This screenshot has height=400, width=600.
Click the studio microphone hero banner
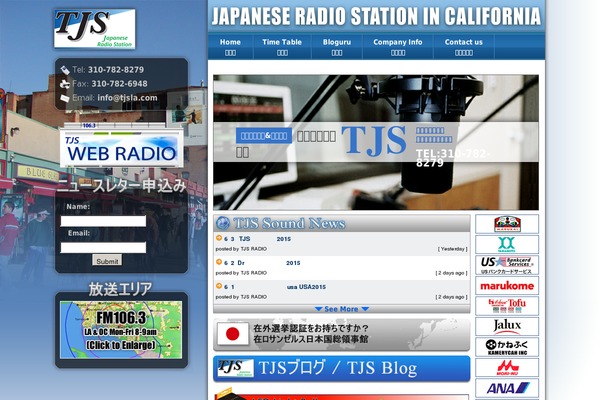376,142
